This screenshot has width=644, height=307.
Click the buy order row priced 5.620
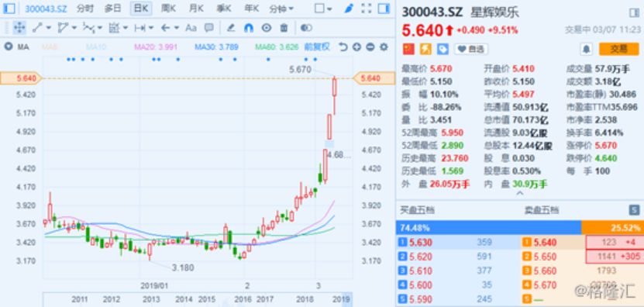point(458,257)
